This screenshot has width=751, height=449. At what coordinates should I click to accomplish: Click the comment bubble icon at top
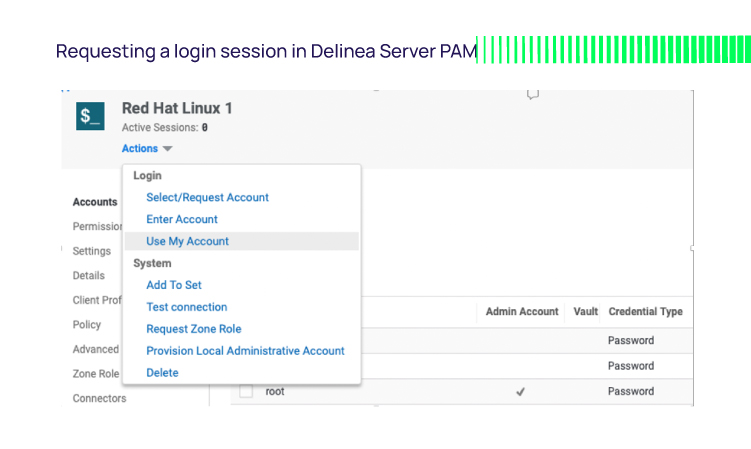point(533,94)
